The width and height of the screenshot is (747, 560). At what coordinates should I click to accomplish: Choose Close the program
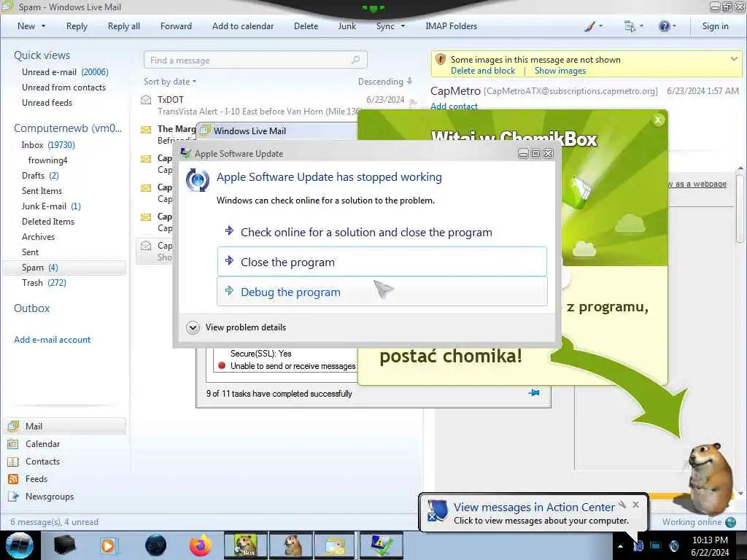pos(382,262)
